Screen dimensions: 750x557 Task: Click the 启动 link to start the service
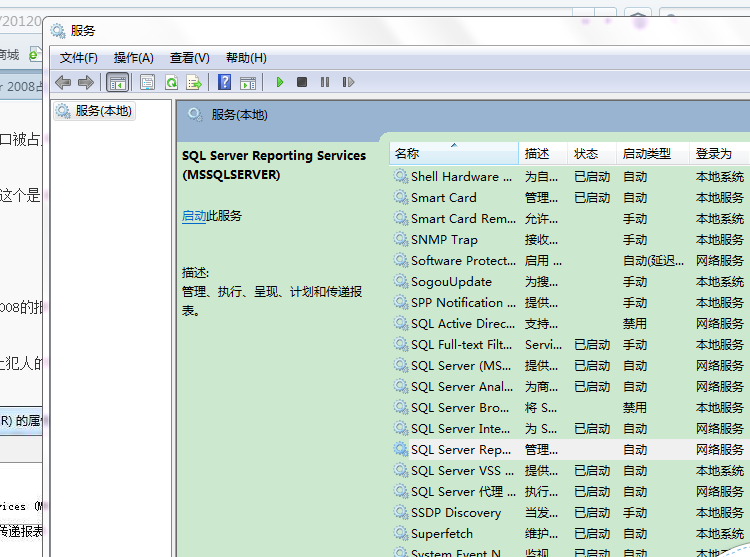coord(194,216)
